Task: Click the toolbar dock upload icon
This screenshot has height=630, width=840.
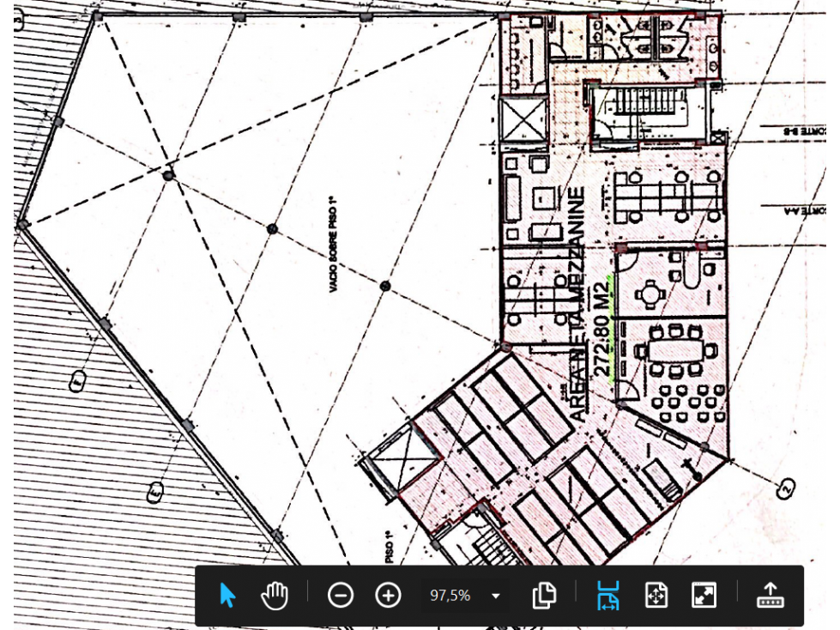Action: coord(770,595)
